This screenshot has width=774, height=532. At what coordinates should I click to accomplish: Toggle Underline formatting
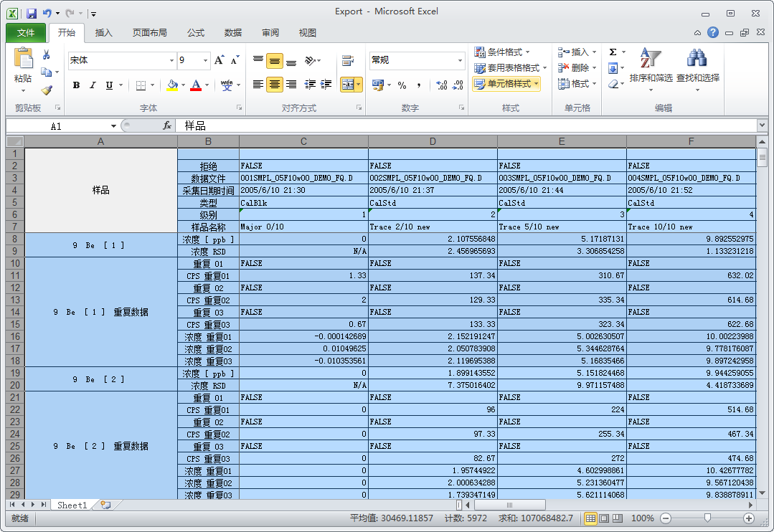coord(109,85)
